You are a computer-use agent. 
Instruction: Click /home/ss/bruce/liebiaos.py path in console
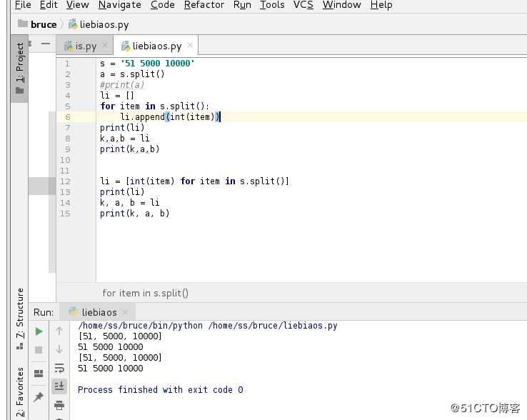click(x=273, y=326)
